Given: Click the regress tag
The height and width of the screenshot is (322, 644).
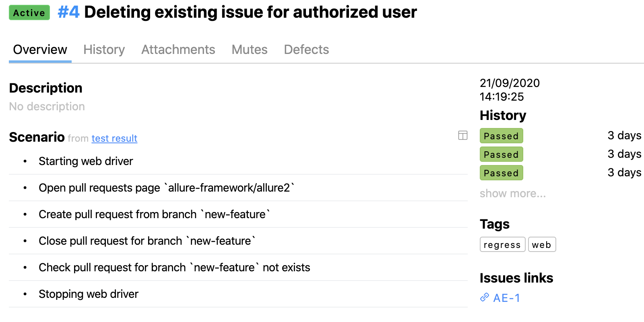Looking at the screenshot, I should tap(502, 245).
